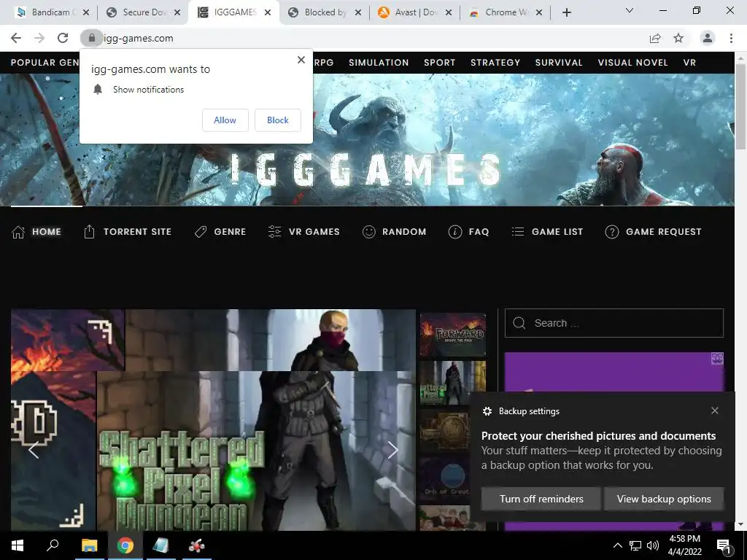The width and height of the screenshot is (747, 560).
Task: Open SURVIVAL genre
Action: (x=559, y=63)
